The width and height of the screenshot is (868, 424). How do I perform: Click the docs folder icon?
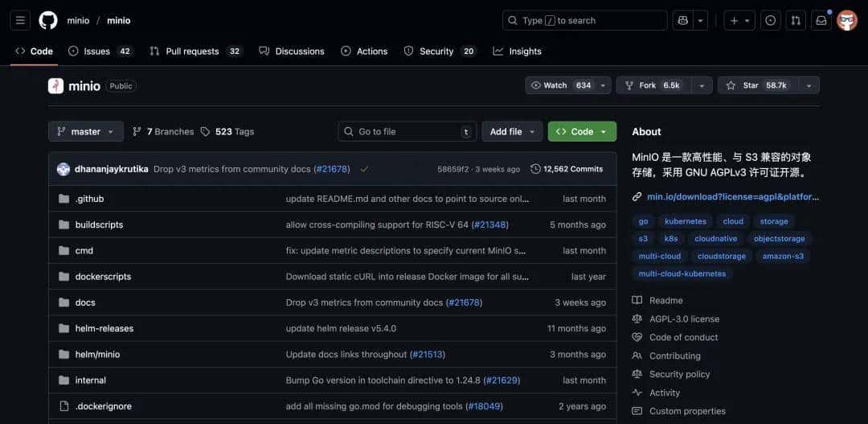pos(64,302)
